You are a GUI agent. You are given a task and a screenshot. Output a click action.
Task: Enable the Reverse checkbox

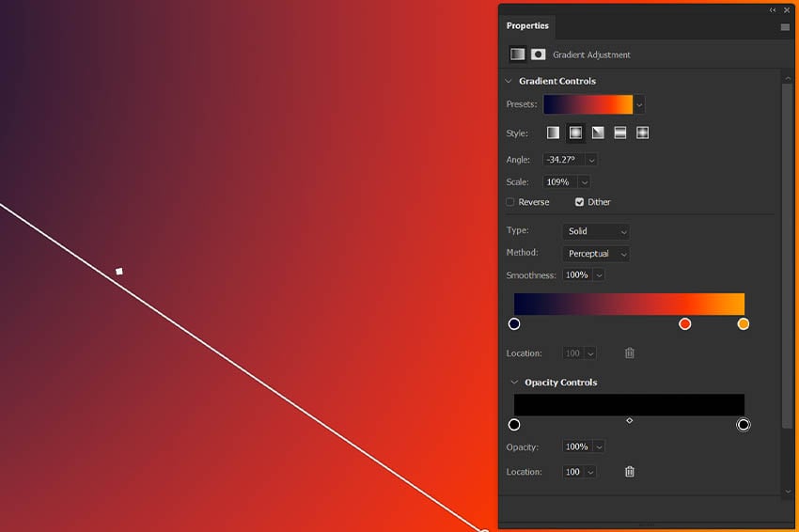click(510, 202)
